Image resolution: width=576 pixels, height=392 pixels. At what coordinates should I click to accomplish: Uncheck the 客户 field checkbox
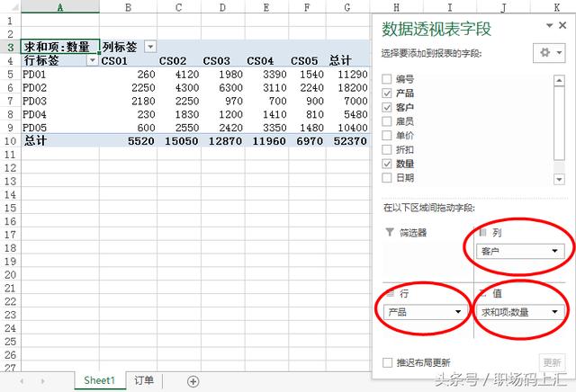click(387, 107)
